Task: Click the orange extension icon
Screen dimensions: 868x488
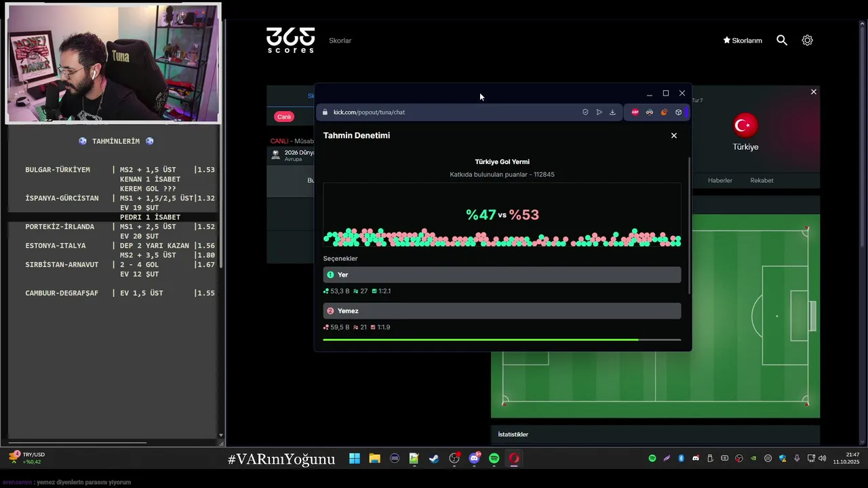Action: pos(664,113)
